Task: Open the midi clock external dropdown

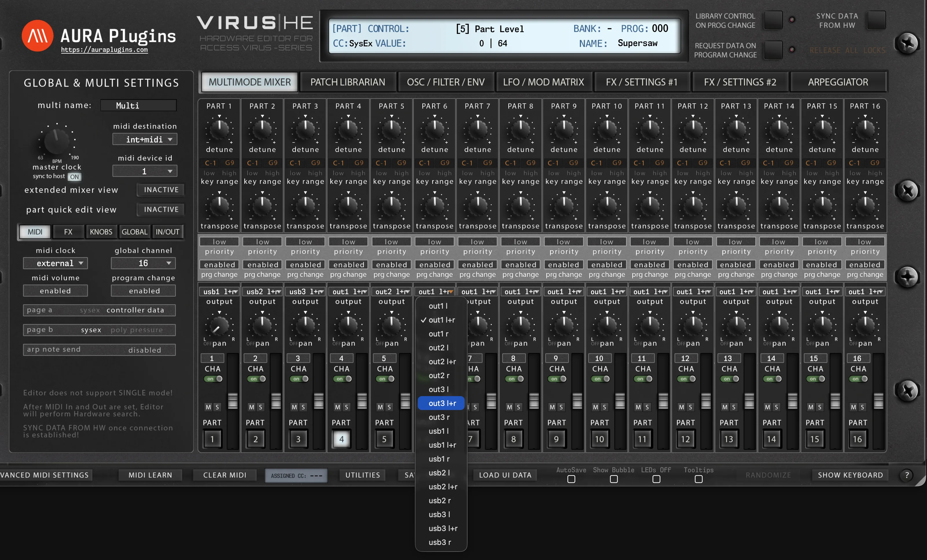Action: [55, 263]
